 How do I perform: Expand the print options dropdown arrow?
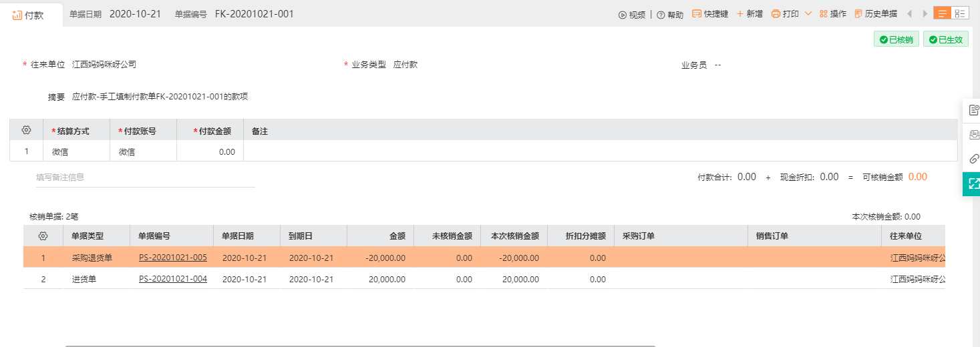(808, 14)
